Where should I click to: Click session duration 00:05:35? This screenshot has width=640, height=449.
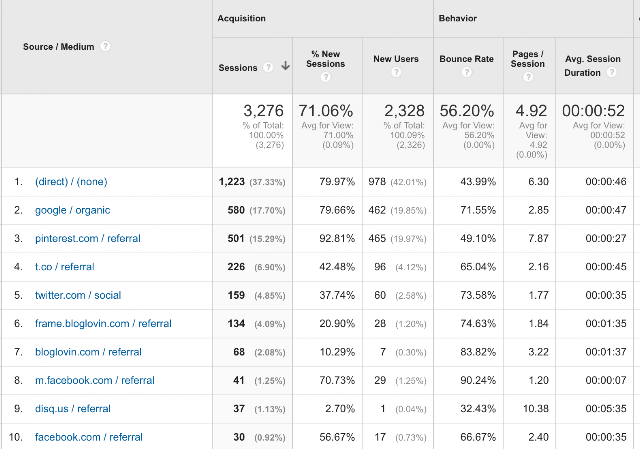tap(606, 409)
